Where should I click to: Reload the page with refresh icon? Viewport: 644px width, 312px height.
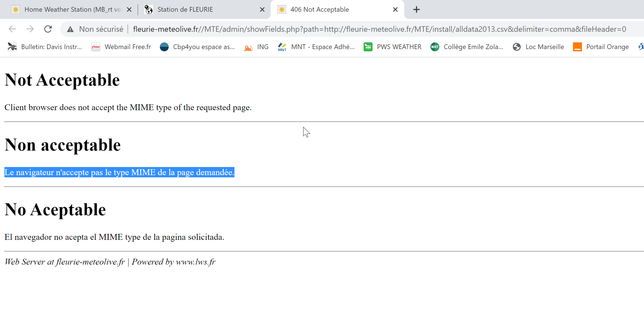[48, 29]
